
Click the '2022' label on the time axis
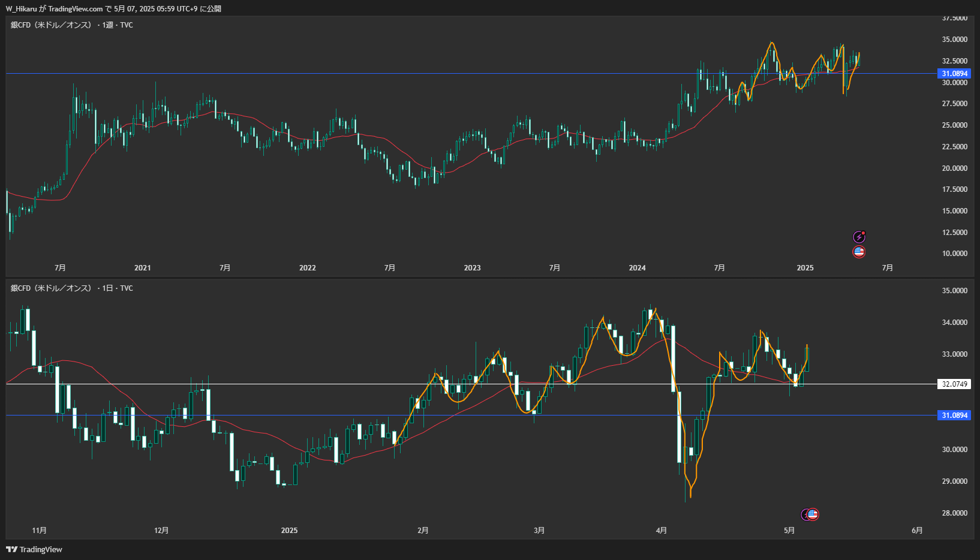308,268
